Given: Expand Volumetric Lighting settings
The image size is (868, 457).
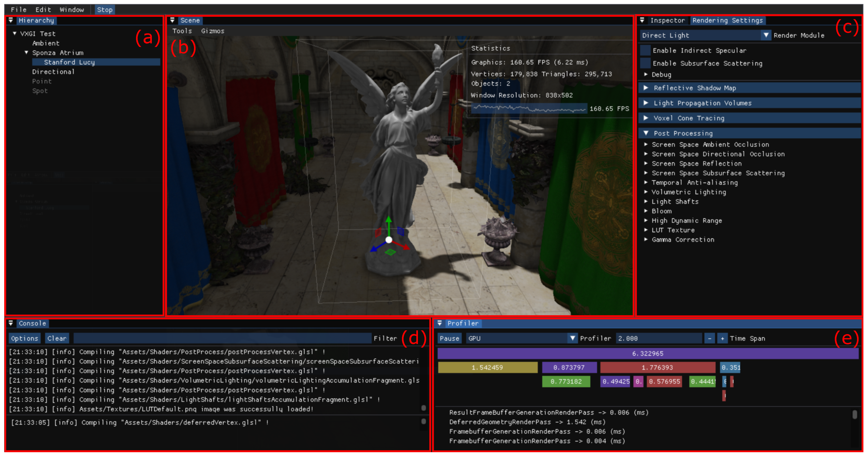Looking at the screenshot, I should [646, 192].
